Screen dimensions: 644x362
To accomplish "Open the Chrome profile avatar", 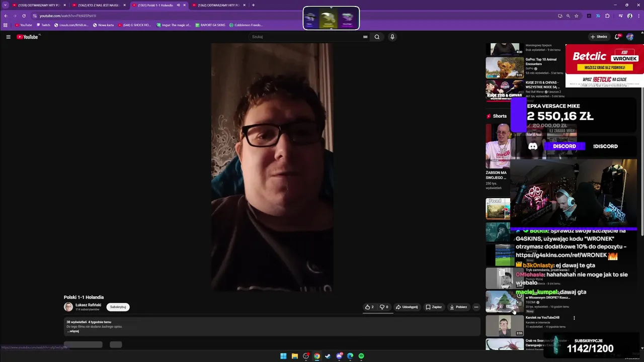I will pos(629,16).
